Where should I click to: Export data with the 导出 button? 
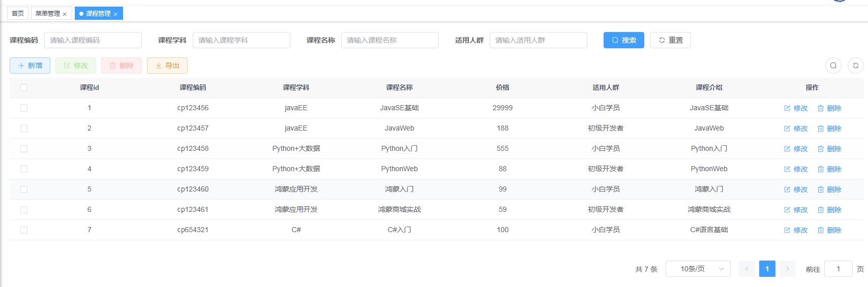pos(167,66)
